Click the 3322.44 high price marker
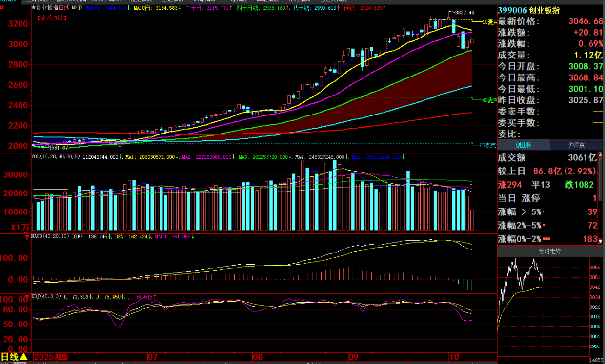This screenshot has width=606, height=364. pyautogui.click(x=464, y=12)
